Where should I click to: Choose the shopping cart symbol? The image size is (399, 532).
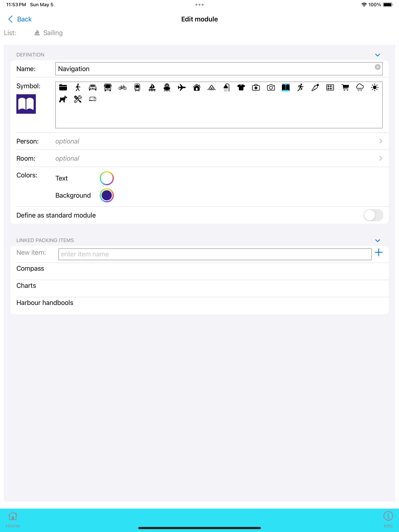(x=345, y=87)
